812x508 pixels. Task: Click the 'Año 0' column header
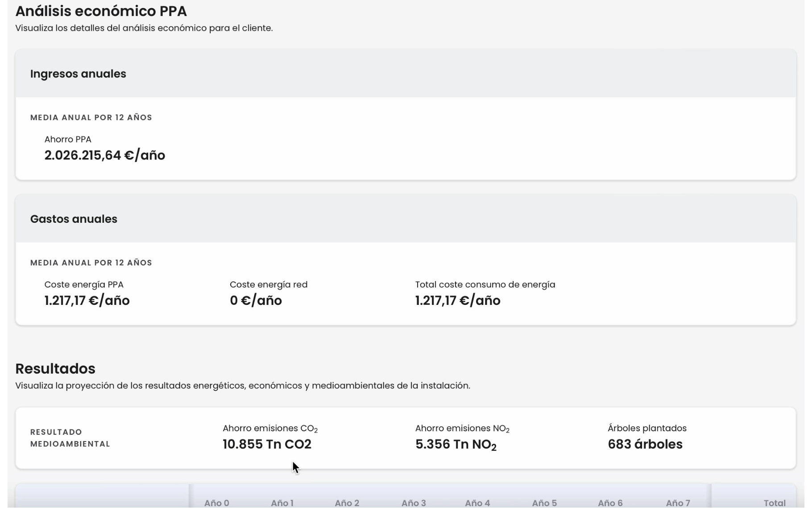click(217, 503)
